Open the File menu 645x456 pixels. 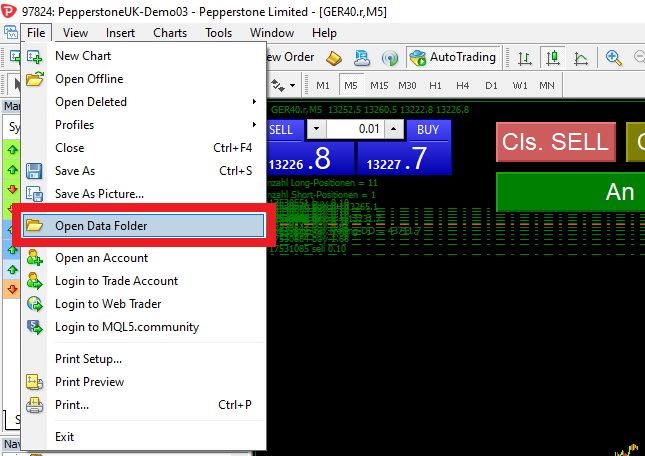pos(36,32)
